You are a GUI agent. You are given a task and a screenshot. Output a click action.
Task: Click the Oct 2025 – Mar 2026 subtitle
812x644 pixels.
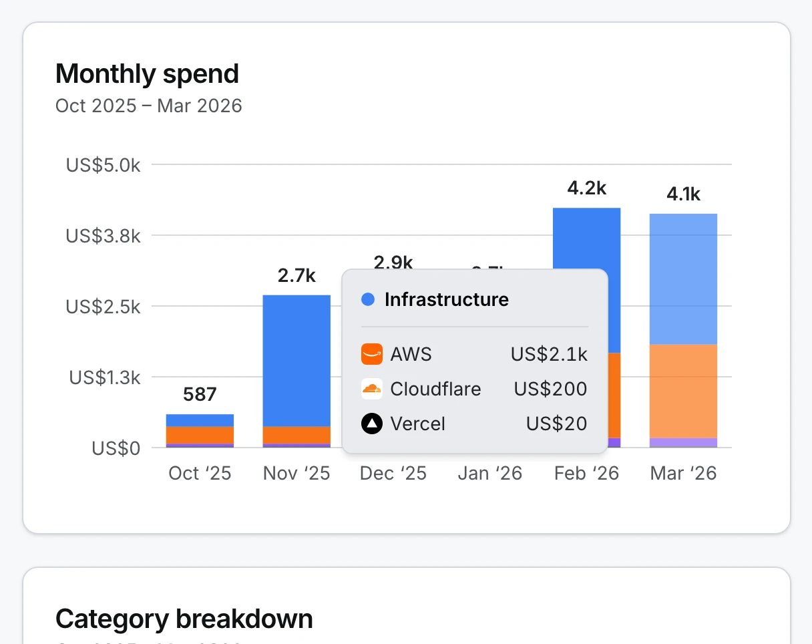pyautogui.click(x=149, y=106)
